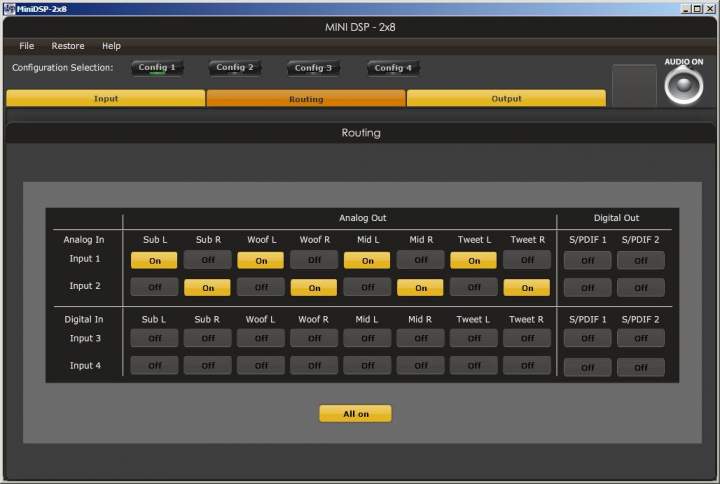The height and width of the screenshot is (484, 720).
Task: Enable Input 3 to Sub L routing
Action: [x=154, y=338]
